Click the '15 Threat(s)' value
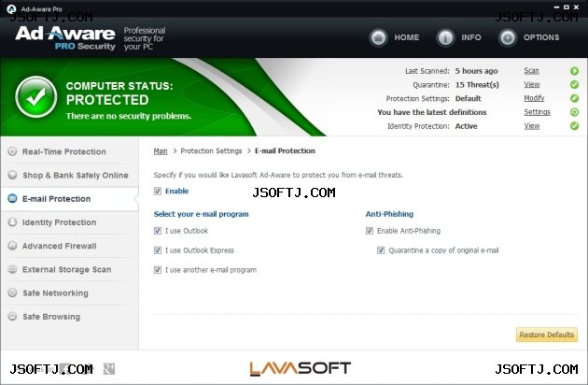The height and width of the screenshot is (385, 588). [x=477, y=85]
